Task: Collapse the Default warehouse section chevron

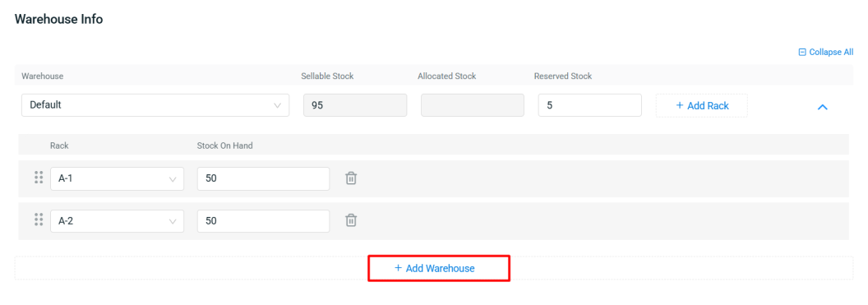Action: click(823, 107)
